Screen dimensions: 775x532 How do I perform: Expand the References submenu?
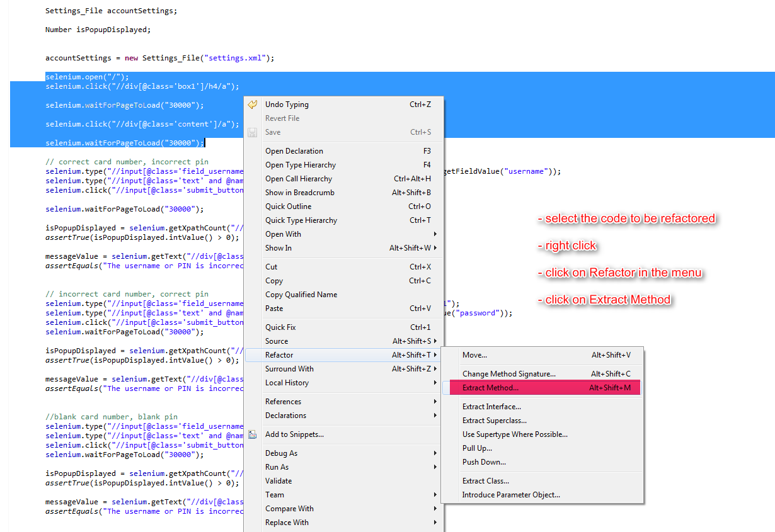pyautogui.click(x=344, y=402)
